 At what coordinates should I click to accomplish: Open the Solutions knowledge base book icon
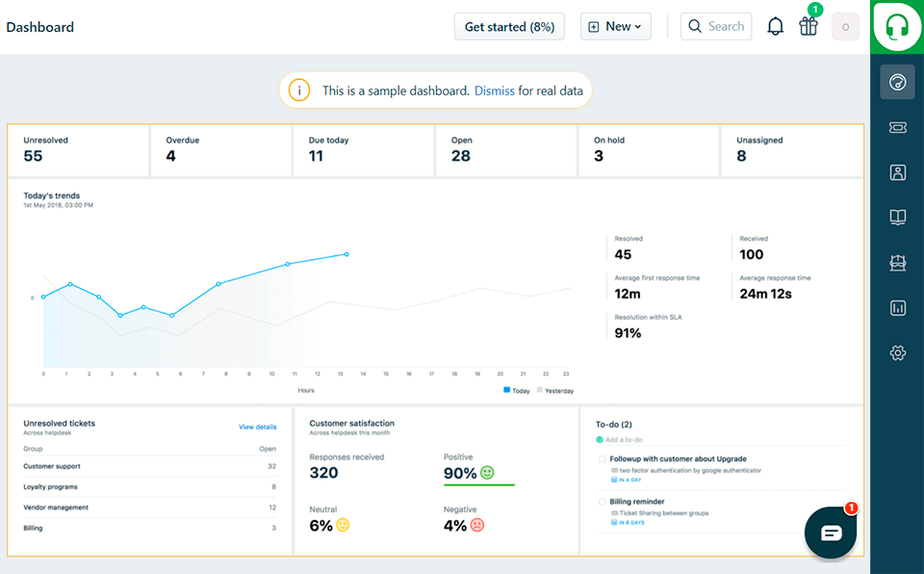pyautogui.click(x=897, y=217)
